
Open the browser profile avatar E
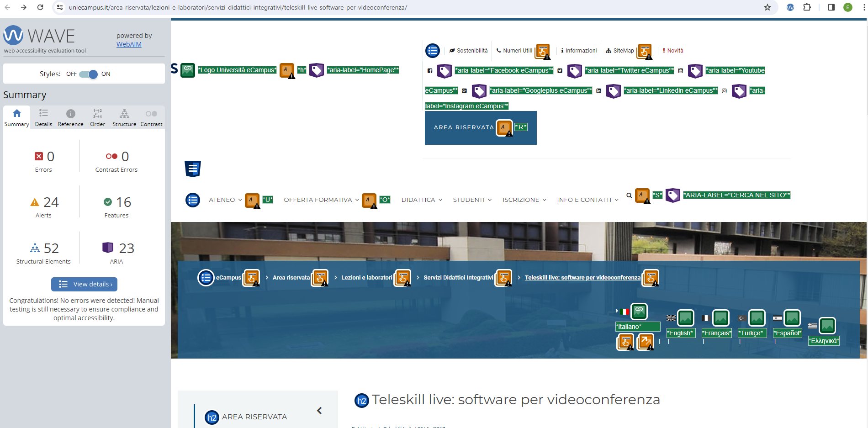[848, 7]
